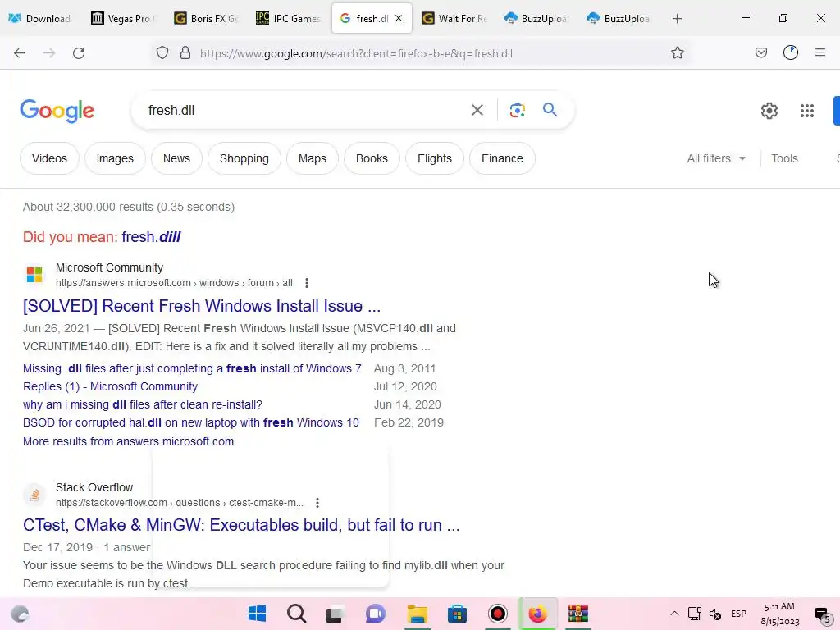Launch Chat app from taskbar
Viewport: 840px width, 630px height.
tap(376, 614)
